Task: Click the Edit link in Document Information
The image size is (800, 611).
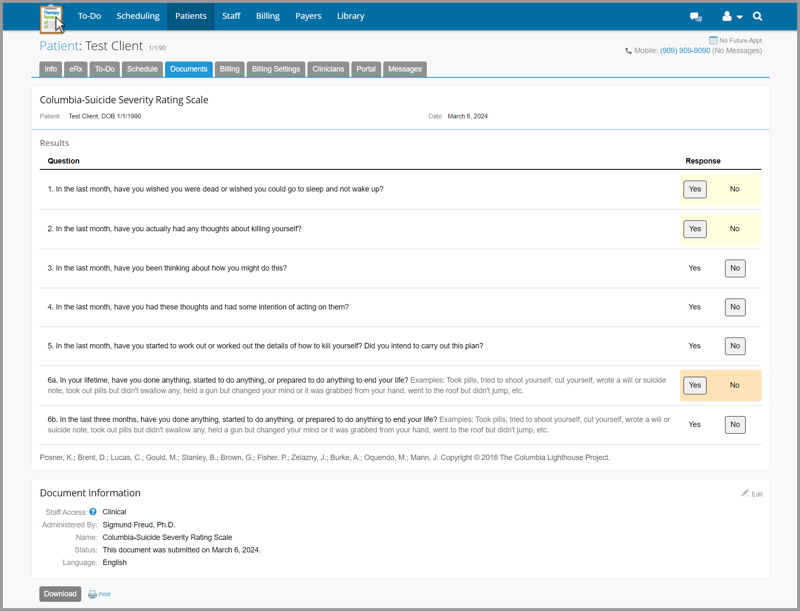Action: (757, 494)
